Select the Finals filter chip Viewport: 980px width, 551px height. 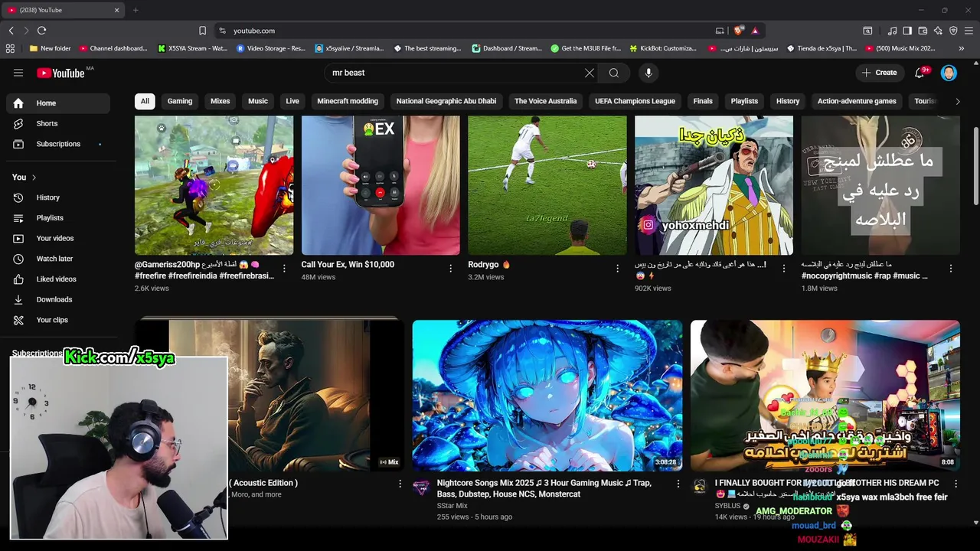703,101
